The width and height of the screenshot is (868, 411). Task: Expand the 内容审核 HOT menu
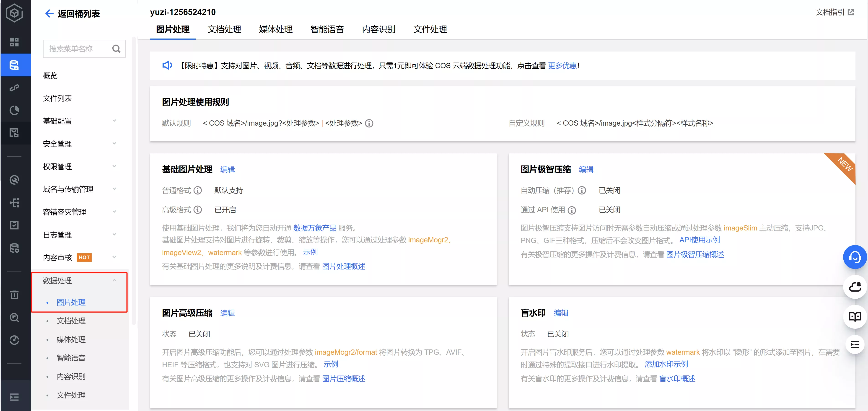[80, 257]
